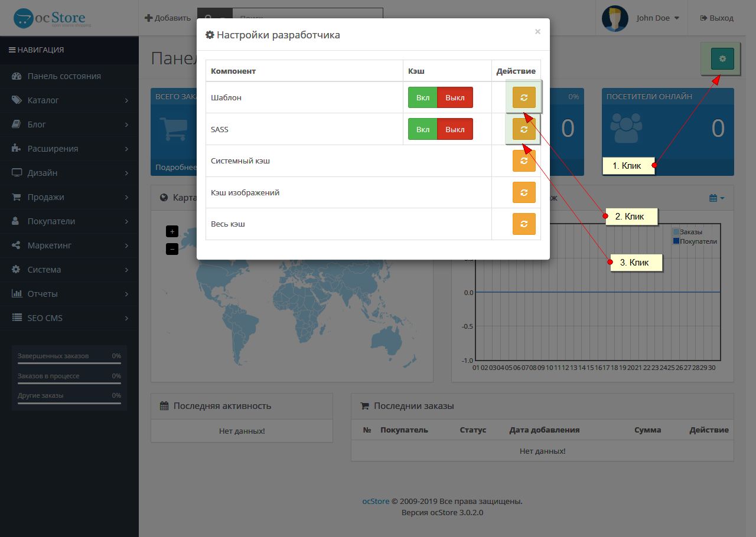Click the list icon beside SEO CMS
This screenshot has width=756, height=537.
point(17,318)
